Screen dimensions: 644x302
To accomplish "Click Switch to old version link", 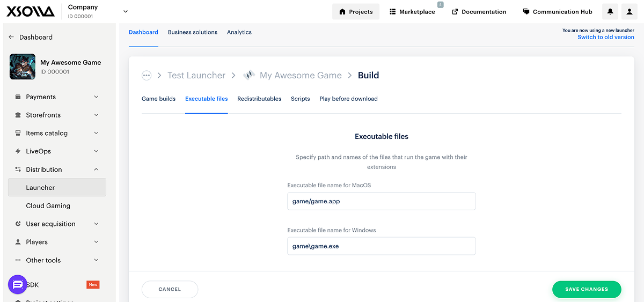I will (x=605, y=37).
